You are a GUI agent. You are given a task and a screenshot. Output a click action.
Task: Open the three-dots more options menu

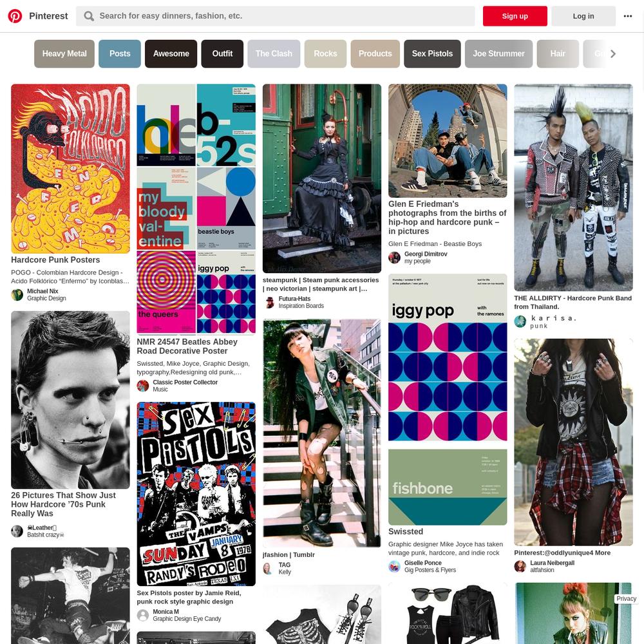tap(627, 16)
